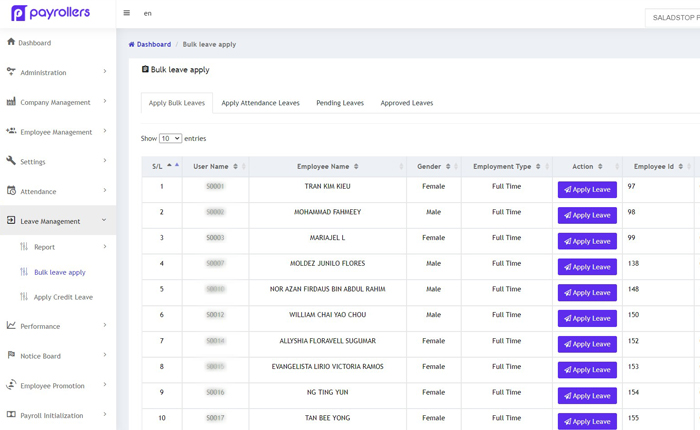Apply leave for NOR AZAN FIRDAUS

(587, 293)
